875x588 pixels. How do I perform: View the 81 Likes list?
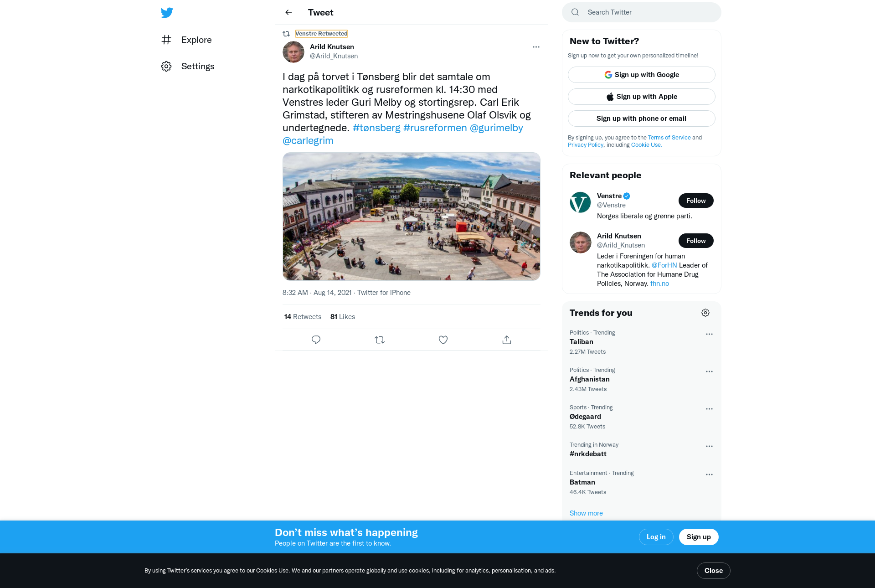343,317
